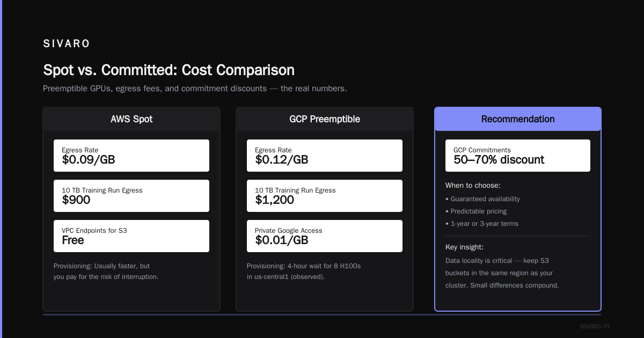Click the AWS Spot column header
This screenshot has width=644, height=338.
(x=131, y=119)
